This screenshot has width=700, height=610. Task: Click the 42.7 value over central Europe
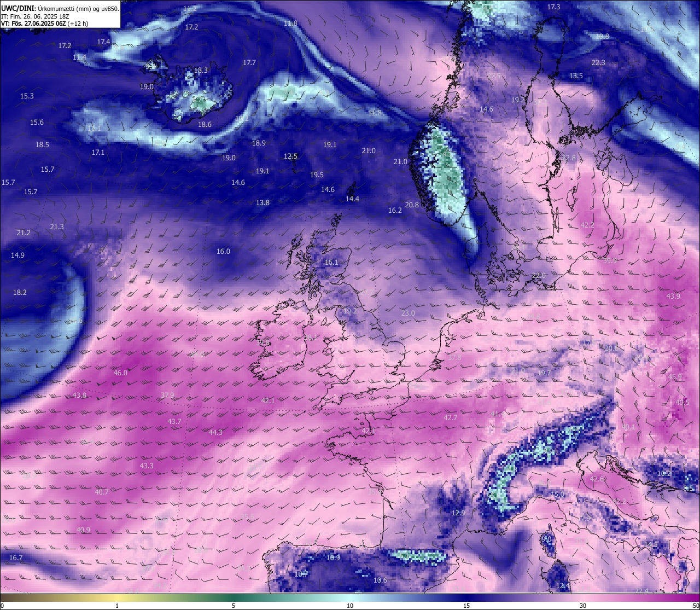point(450,417)
